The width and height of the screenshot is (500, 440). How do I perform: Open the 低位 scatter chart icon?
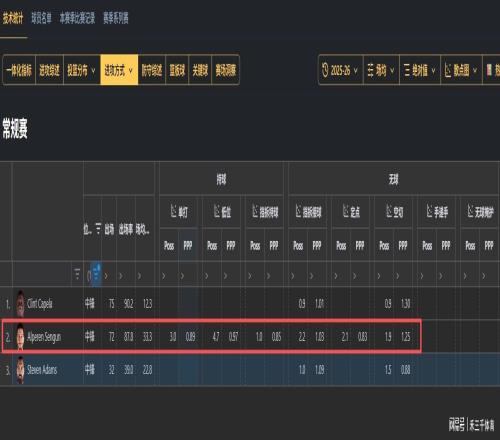pos(217,211)
